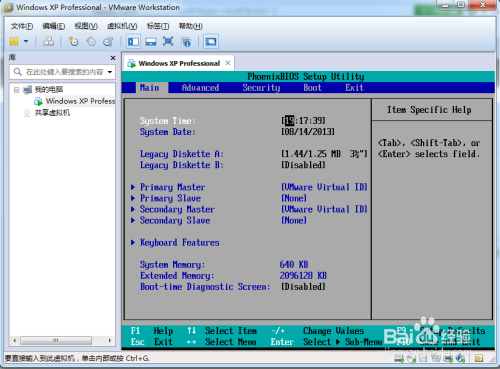Click the Esc Exit label in BIOS footer
The image size is (500, 369).
tap(151, 342)
